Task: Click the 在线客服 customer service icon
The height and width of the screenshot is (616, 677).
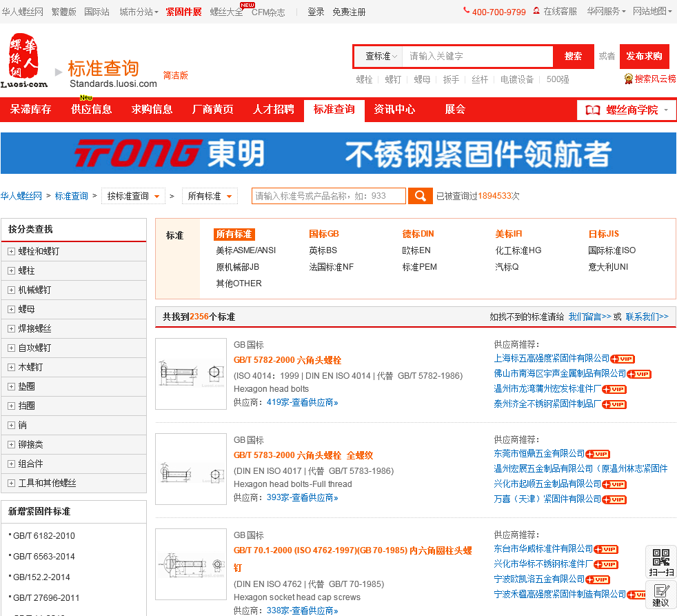Action: pos(536,11)
